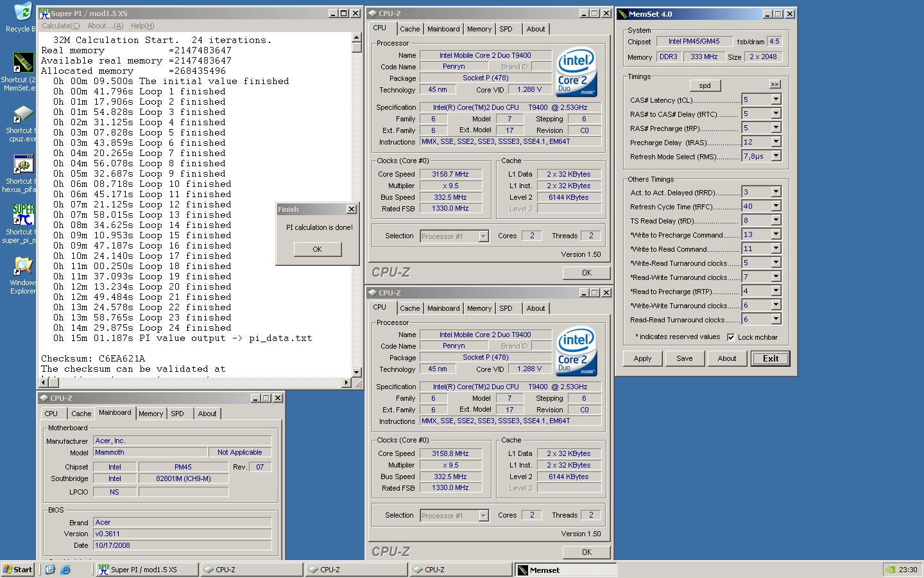Open the Calculate menu in Super PI

coord(61,26)
